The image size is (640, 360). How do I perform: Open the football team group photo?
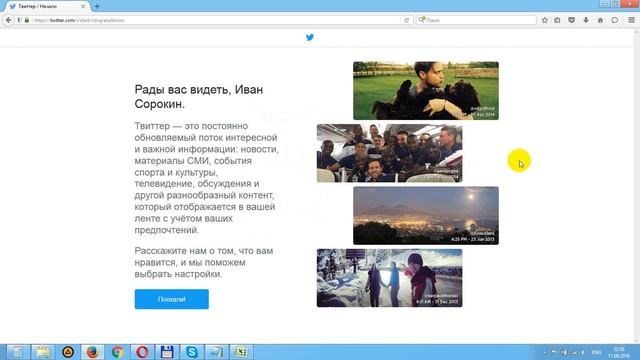pyautogui.click(x=389, y=153)
